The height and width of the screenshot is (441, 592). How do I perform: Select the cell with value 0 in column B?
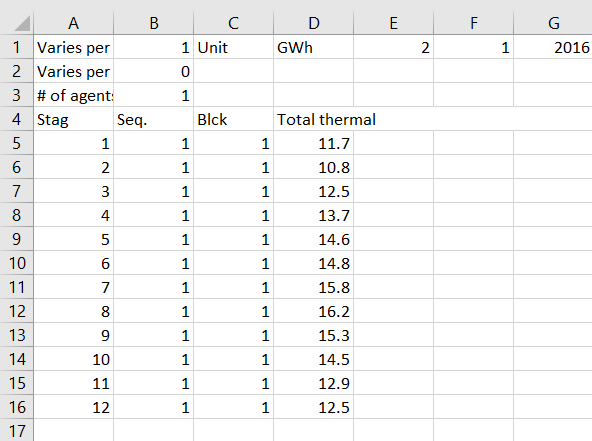tap(153, 71)
